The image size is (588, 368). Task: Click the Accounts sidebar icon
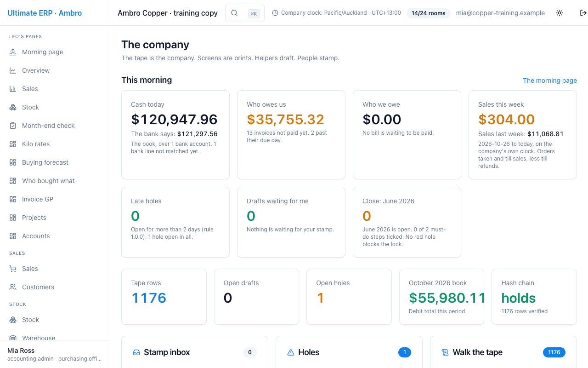pyautogui.click(x=13, y=236)
